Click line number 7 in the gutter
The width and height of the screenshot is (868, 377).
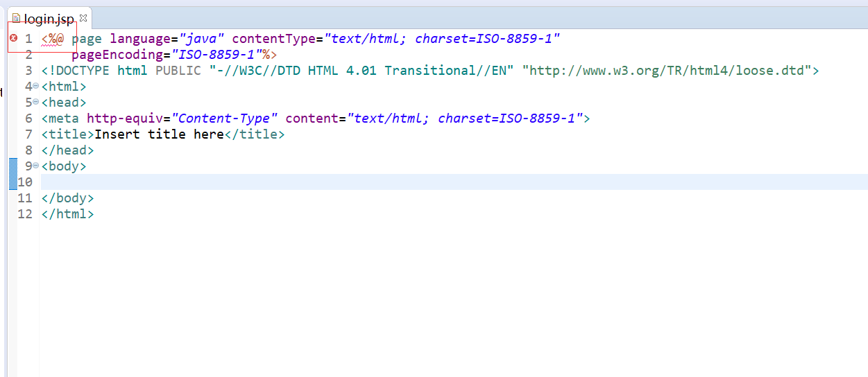point(28,134)
